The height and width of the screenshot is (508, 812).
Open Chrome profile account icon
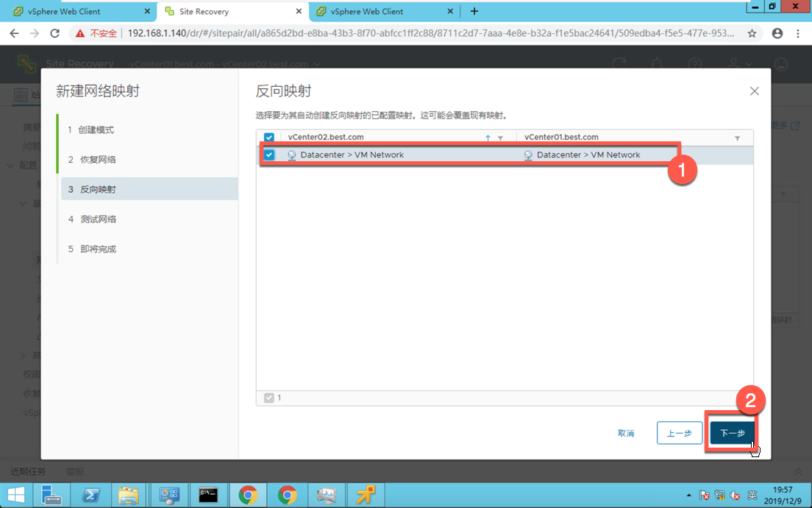777,33
